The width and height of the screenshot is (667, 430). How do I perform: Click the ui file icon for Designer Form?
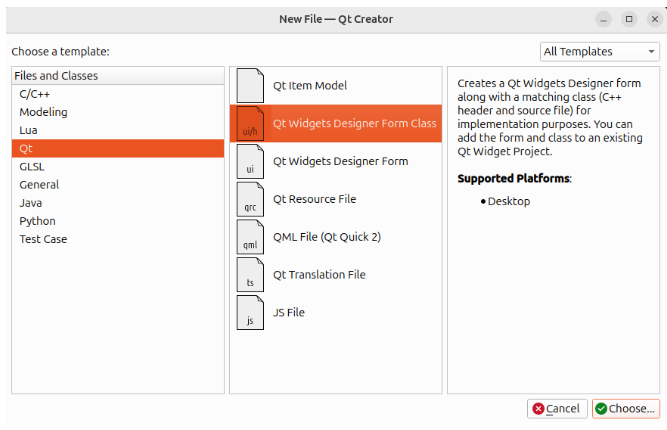250,161
